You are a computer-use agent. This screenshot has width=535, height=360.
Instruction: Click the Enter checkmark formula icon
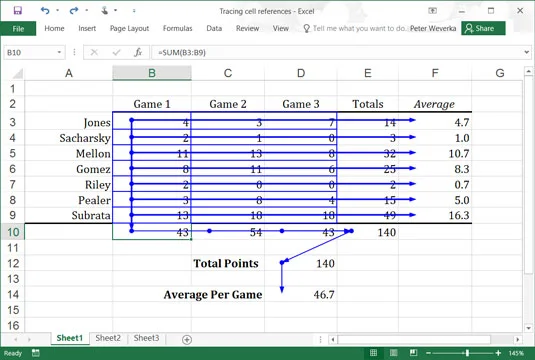coord(116,53)
